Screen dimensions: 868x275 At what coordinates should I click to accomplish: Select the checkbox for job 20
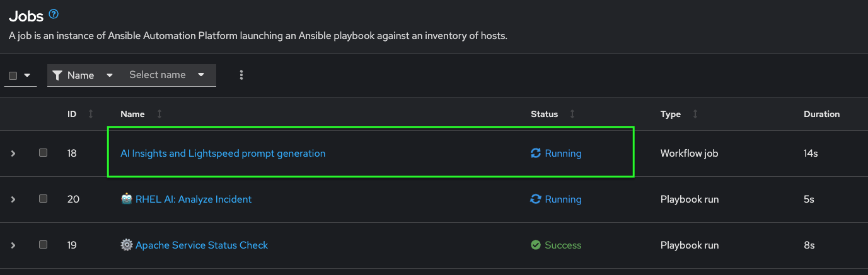pos(43,198)
